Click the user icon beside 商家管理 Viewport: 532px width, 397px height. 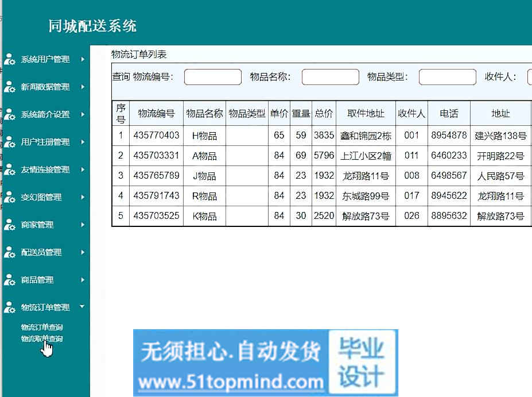pos(10,225)
